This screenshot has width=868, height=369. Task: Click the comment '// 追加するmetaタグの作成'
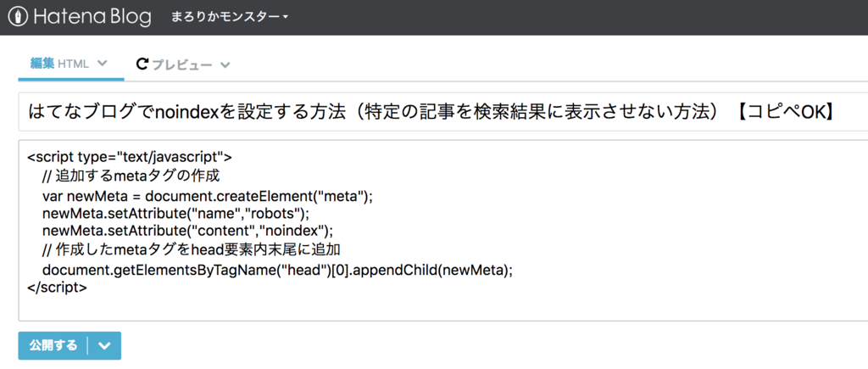[x=131, y=176]
